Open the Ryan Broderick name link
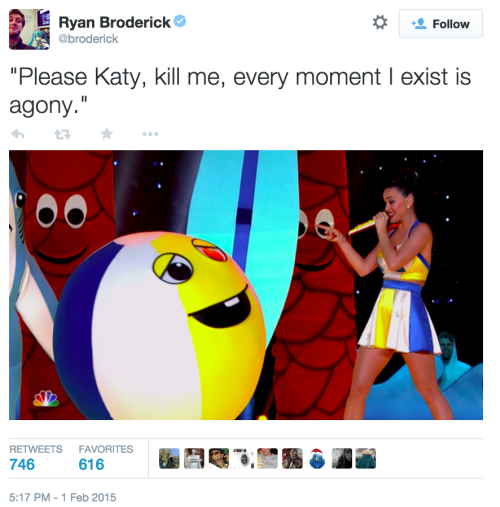The width and height of the screenshot is (500, 507). (114, 23)
